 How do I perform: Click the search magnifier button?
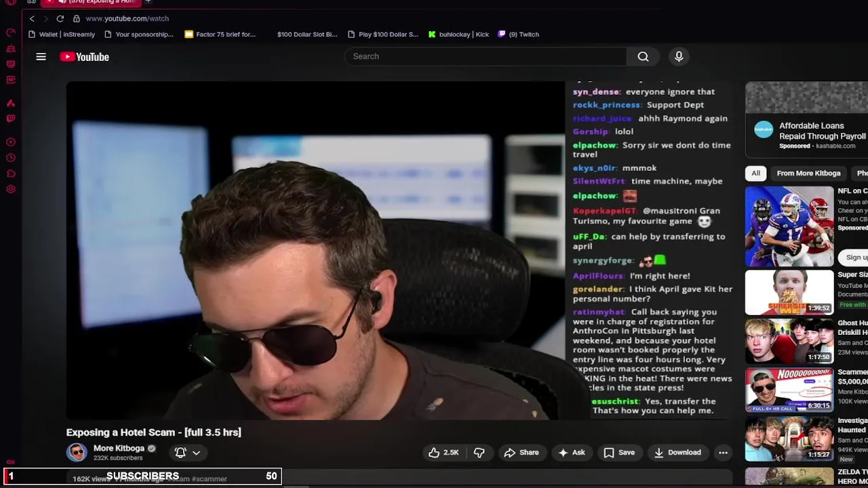[x=643, y=56]
